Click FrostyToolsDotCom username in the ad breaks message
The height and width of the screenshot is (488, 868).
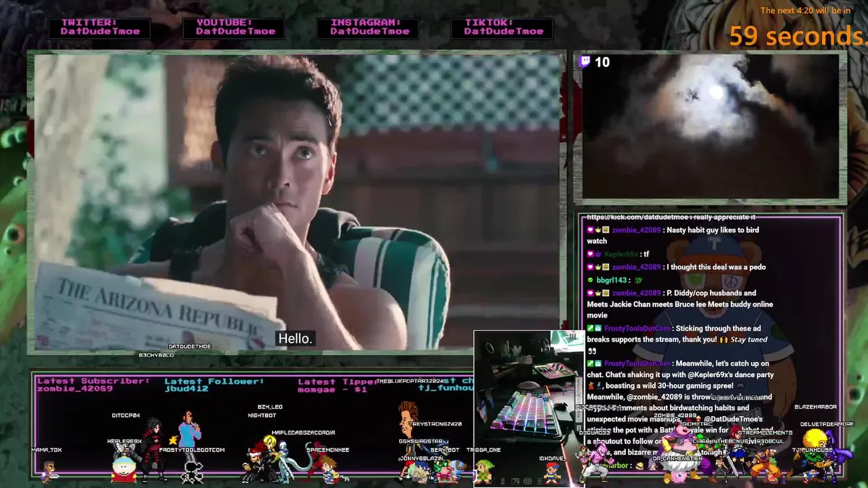[637, 329]
